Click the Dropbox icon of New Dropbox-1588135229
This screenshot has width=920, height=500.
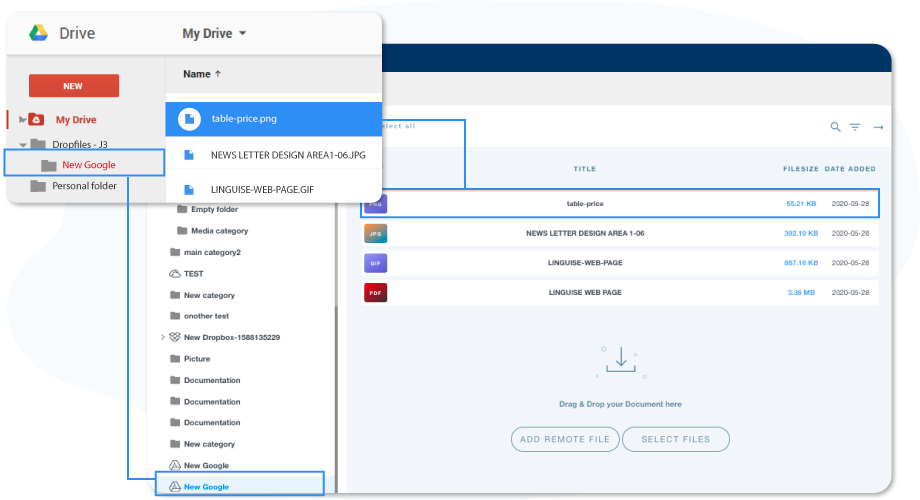(x=175, y=337)
